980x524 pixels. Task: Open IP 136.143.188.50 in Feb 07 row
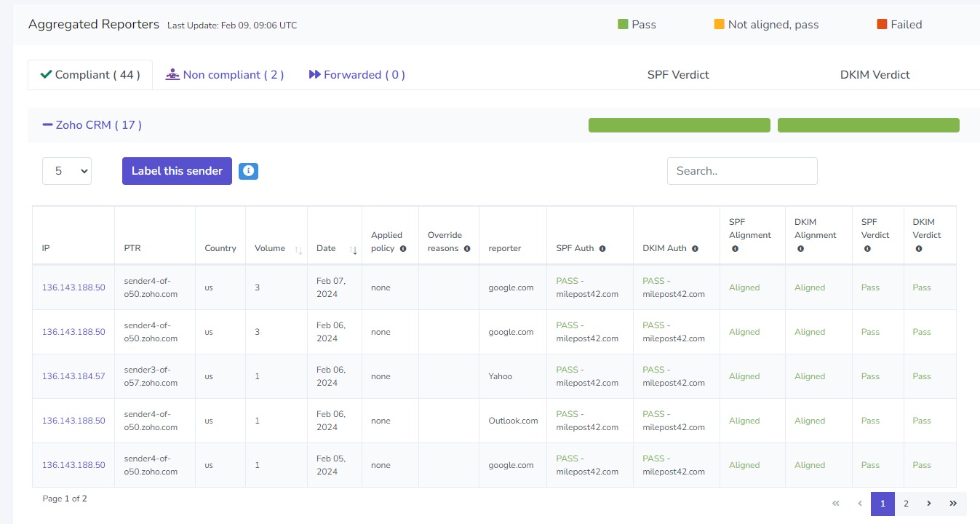pyautogui.click(x=73, y=287)
